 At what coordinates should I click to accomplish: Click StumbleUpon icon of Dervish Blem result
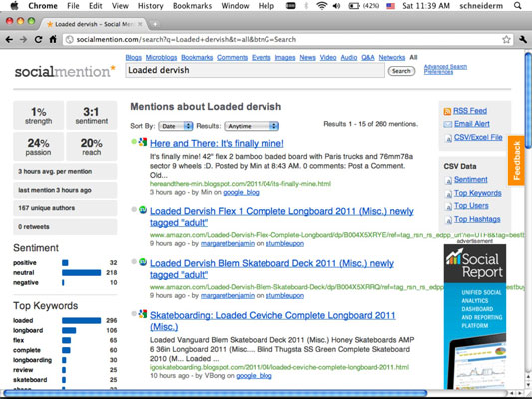point(143,262)
